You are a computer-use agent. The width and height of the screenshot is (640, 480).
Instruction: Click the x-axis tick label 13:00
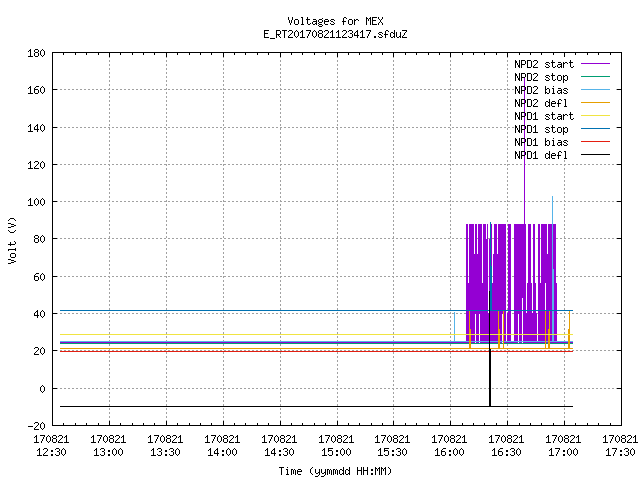(x=108, y=452)
